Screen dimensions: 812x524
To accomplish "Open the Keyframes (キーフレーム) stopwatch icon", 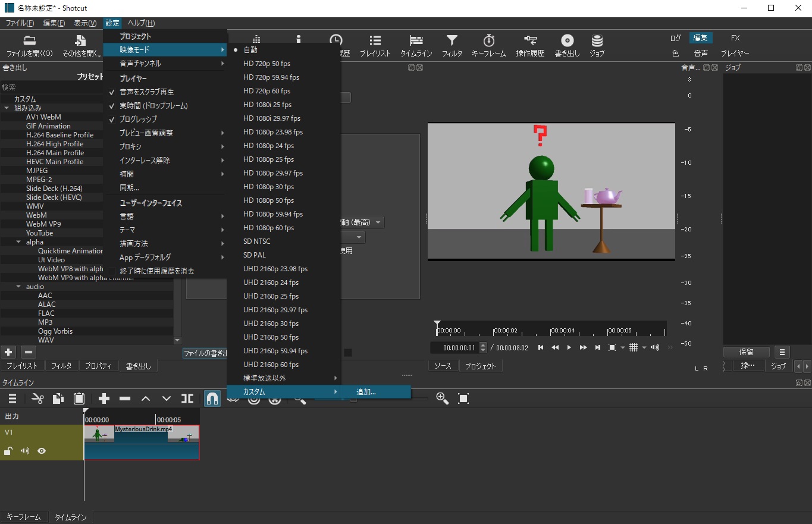I will click(x=489, y=40).
